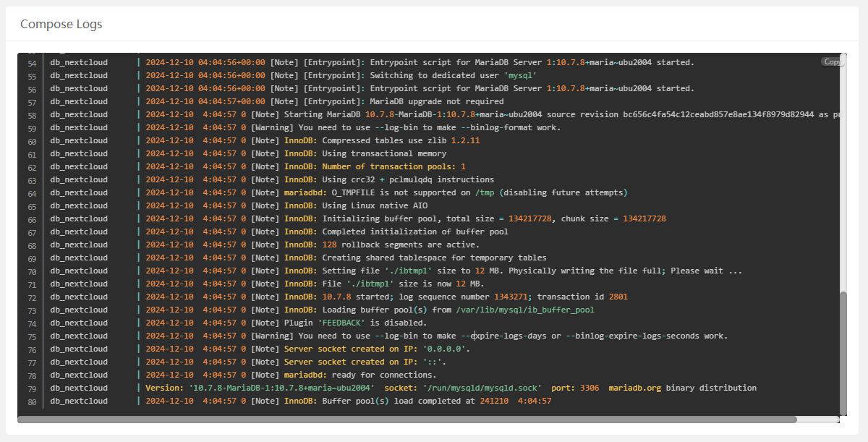Click the port number 3306

click(589, 388)
